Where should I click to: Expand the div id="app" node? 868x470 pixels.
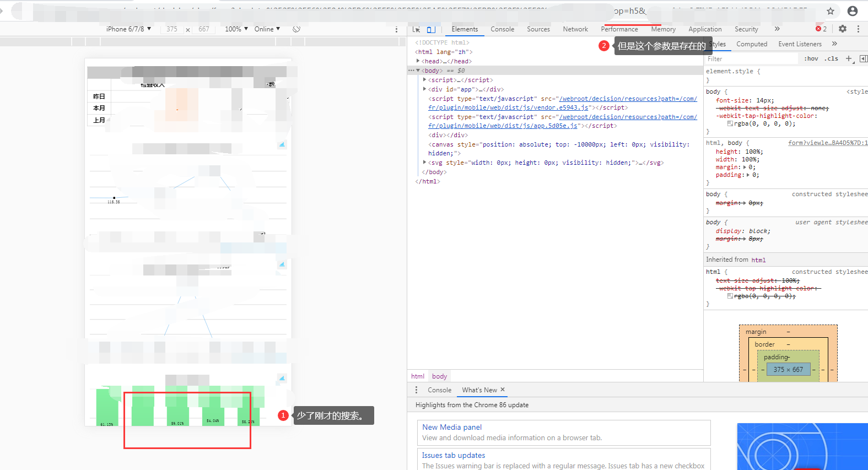424,89
